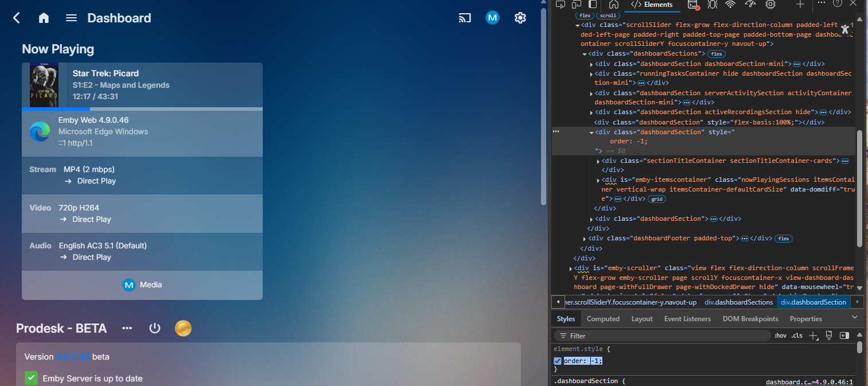
Task: Expand activeRecordingsSection div node
Action: pyautogui.click(x=591, y=112)
